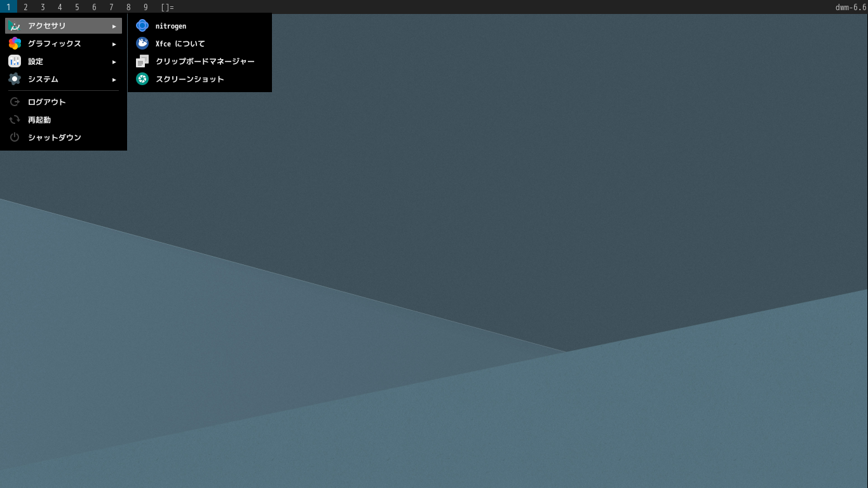Click the green screenshot shutter icon
This screenshot has height=488, width=868.
point(142,79)
